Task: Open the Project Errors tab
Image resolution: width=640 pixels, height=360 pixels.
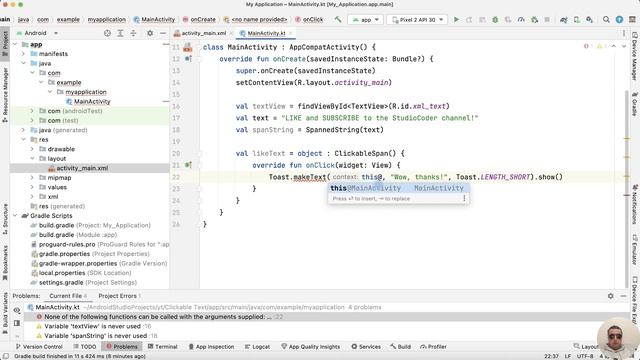Action: coord(119,296)
